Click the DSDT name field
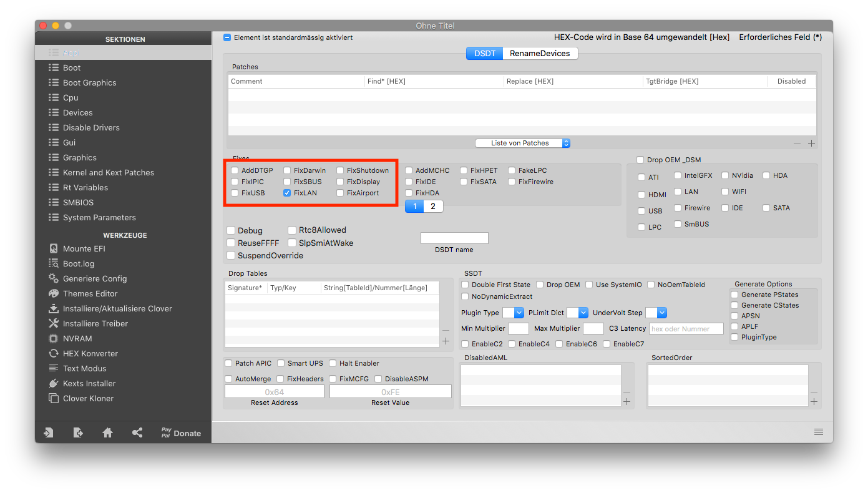This screenshot has height=493, width=868. point(454,238)
